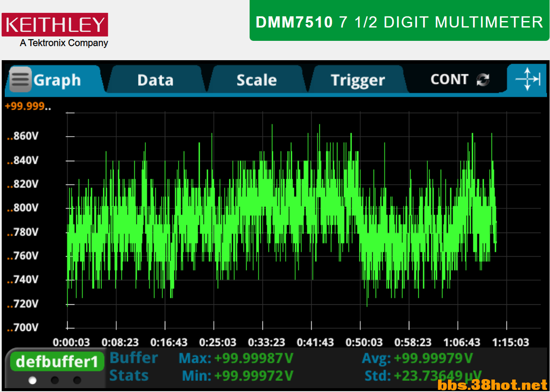This screenshot has height=392, width=550.
Task: Tap the CONT trigger mode indicator
Action: click(449, 80)
